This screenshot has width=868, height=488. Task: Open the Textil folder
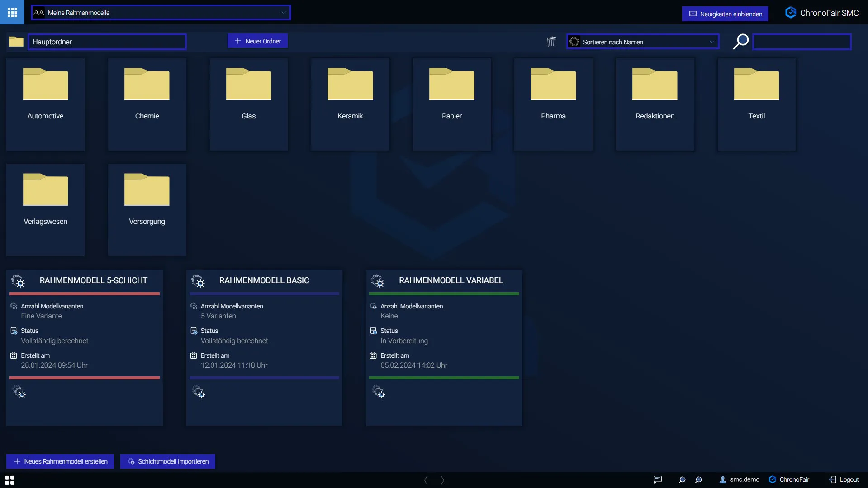click(x=757, y=104)
